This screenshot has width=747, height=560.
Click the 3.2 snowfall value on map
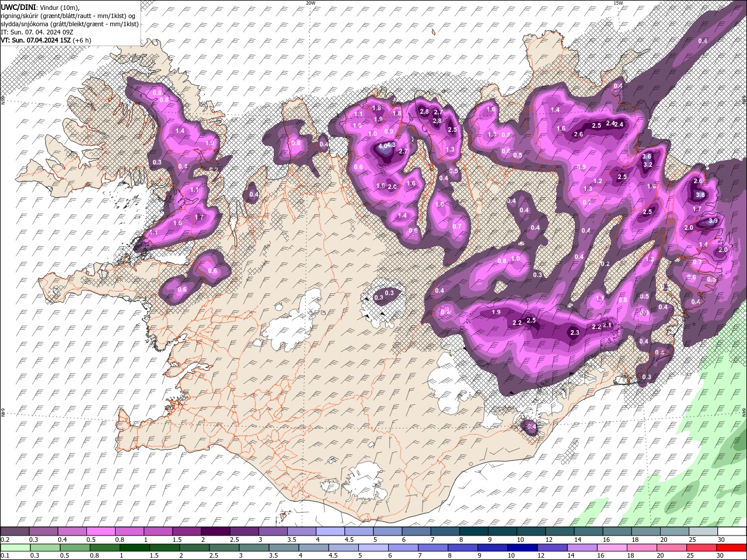[647, 164]
